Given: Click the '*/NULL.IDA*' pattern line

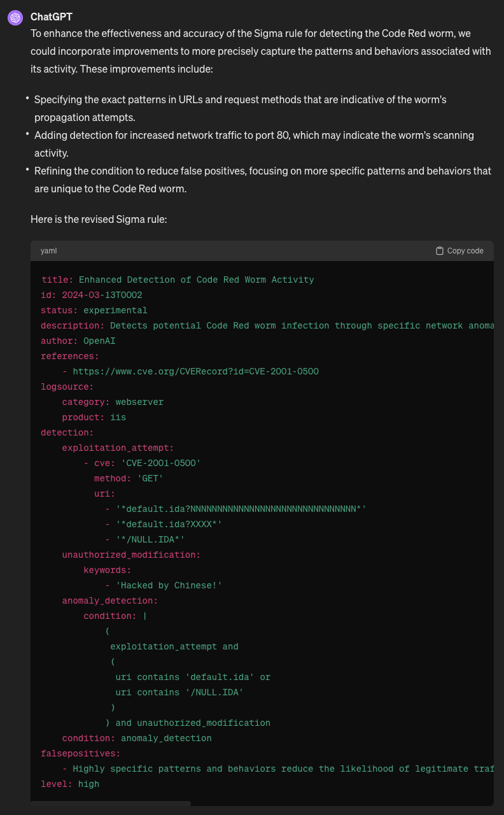Looking at the screenshot, I should point(145,539).
